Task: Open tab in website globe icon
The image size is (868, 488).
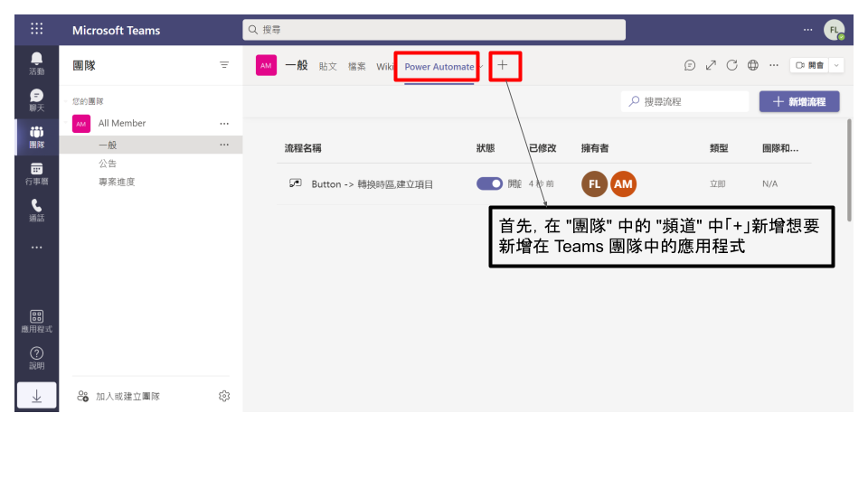Action: pos(753,65)
